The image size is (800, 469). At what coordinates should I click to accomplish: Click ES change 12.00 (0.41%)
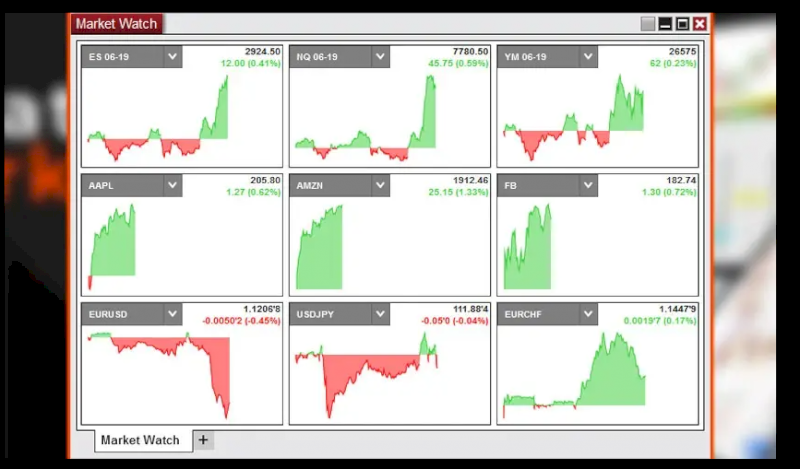click(x=251, y=63)
